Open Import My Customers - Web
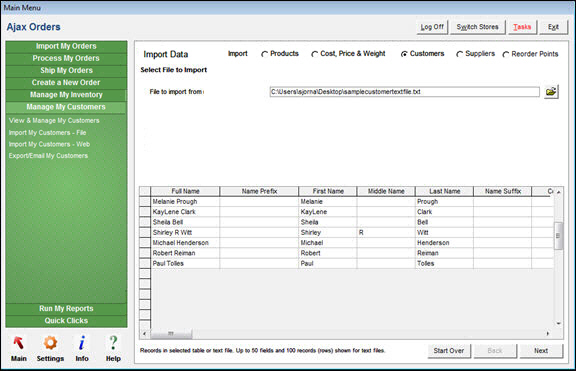This screenshot has width=576, height=371. (49, 144)
